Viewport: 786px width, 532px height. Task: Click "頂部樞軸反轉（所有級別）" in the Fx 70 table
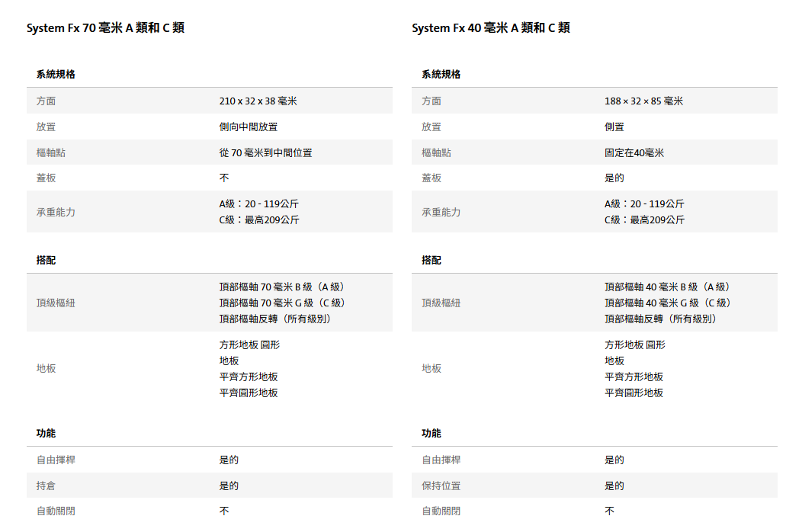click(276, 319)
